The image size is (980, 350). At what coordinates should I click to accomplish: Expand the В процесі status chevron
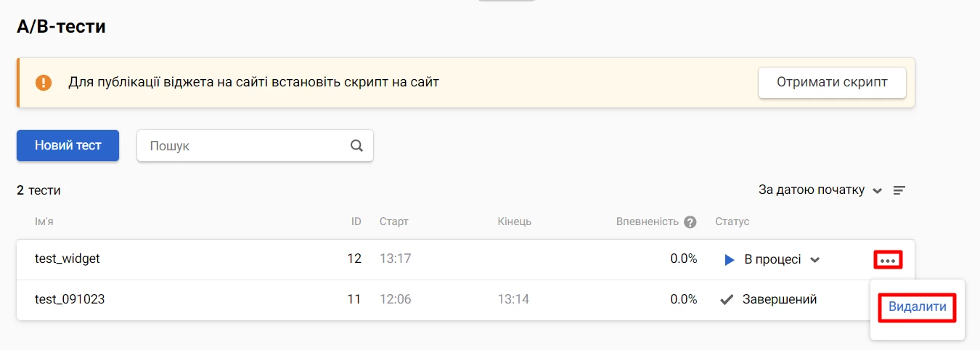(815, 260)
